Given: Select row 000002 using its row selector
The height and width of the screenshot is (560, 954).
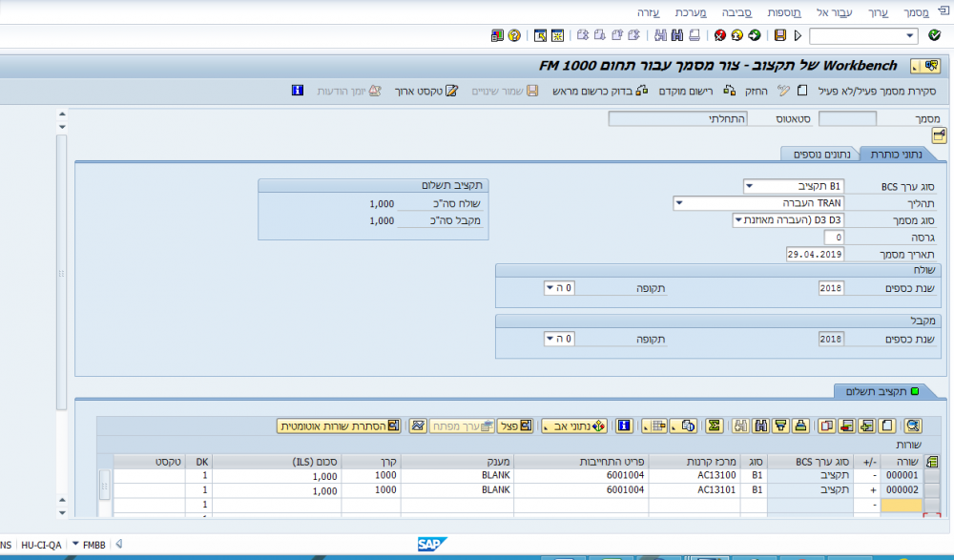Looking at the screenshot, I should [931, 490].
